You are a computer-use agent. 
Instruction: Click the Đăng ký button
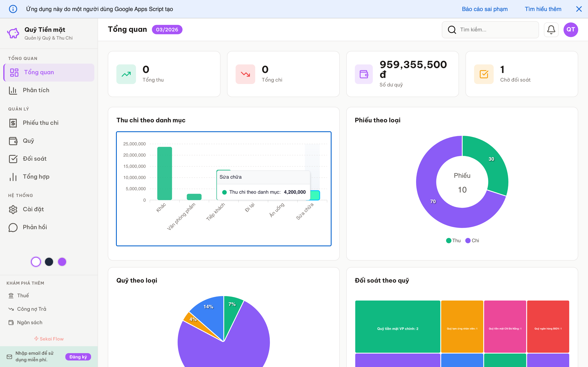click(78, 357)
